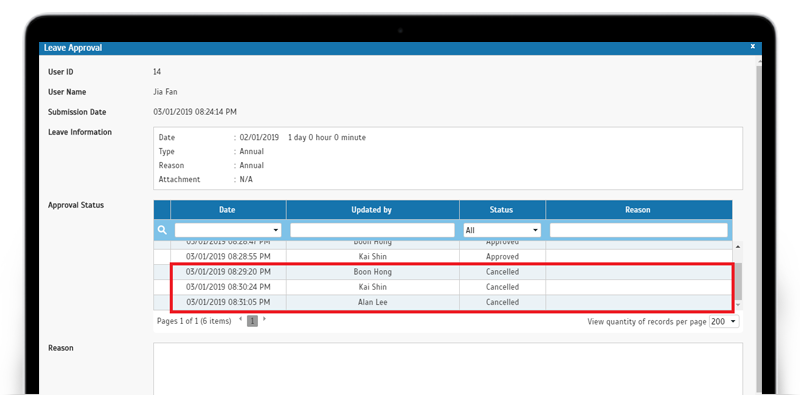Sort by the Status column header
Viewport: 800px width, 395px height.
[x=502, y=210]
